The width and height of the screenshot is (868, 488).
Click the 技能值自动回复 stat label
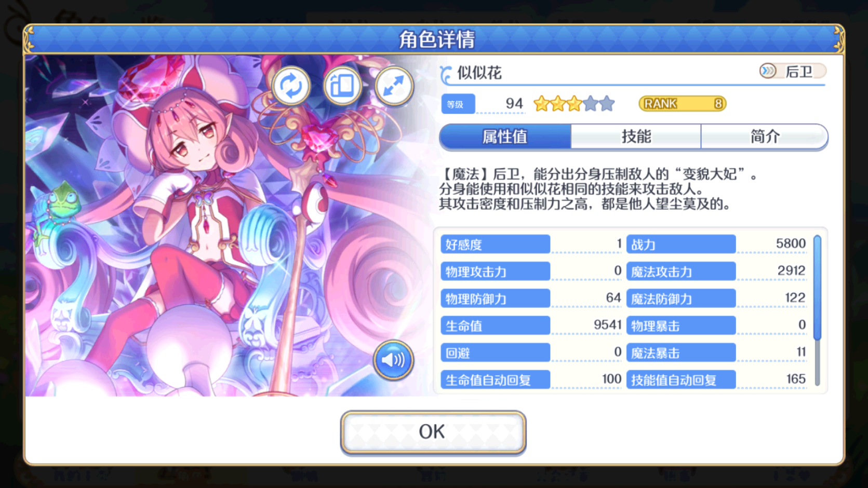point(681,380)
